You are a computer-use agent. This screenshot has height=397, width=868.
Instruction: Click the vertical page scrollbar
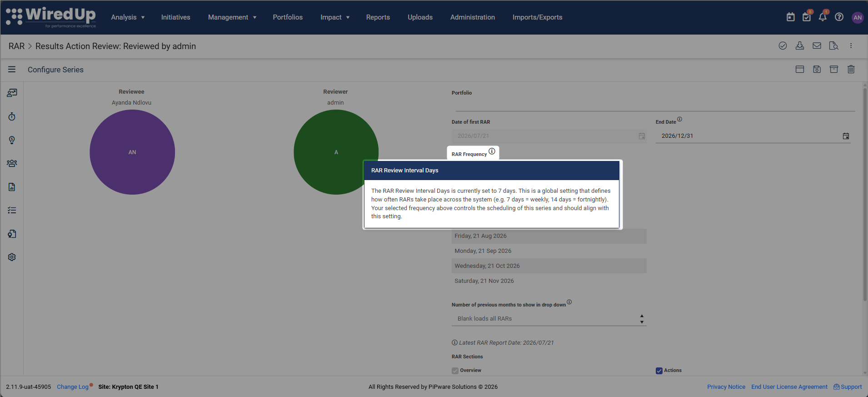coord(865,194)
